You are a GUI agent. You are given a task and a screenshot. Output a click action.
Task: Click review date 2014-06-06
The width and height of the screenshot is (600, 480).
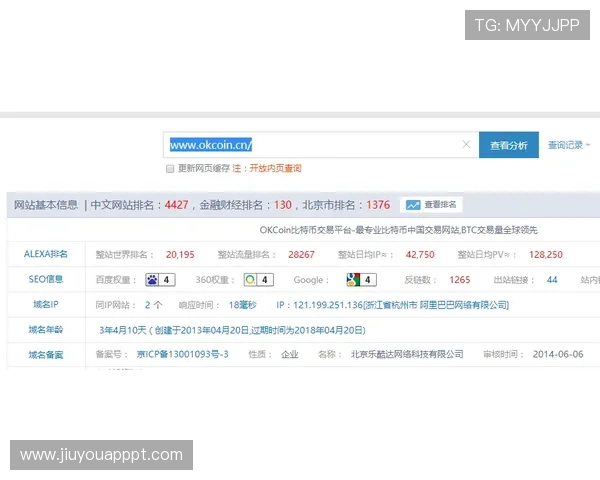[558, 354]
